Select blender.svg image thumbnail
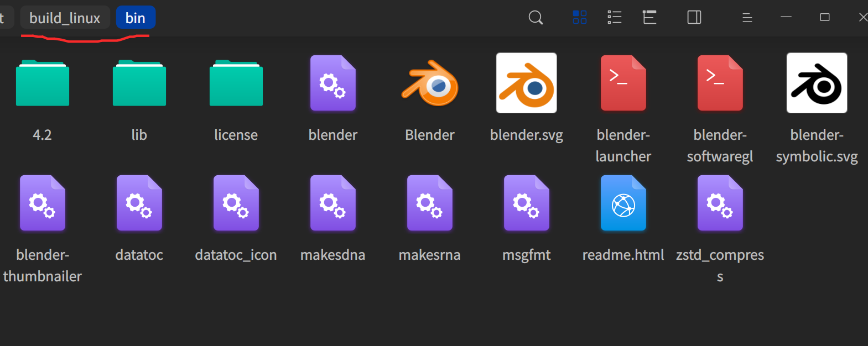The height and width of the screenshot is (346, 868). 527,83
